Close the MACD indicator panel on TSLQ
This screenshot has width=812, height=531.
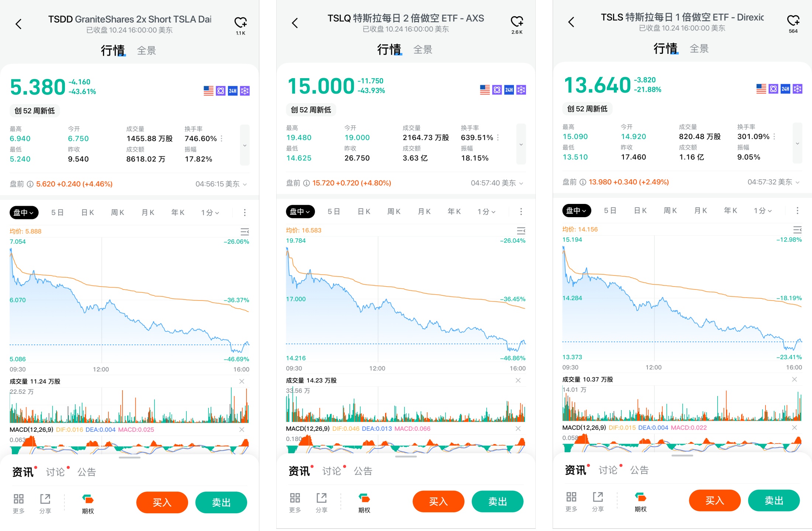[x=518, y=428]
